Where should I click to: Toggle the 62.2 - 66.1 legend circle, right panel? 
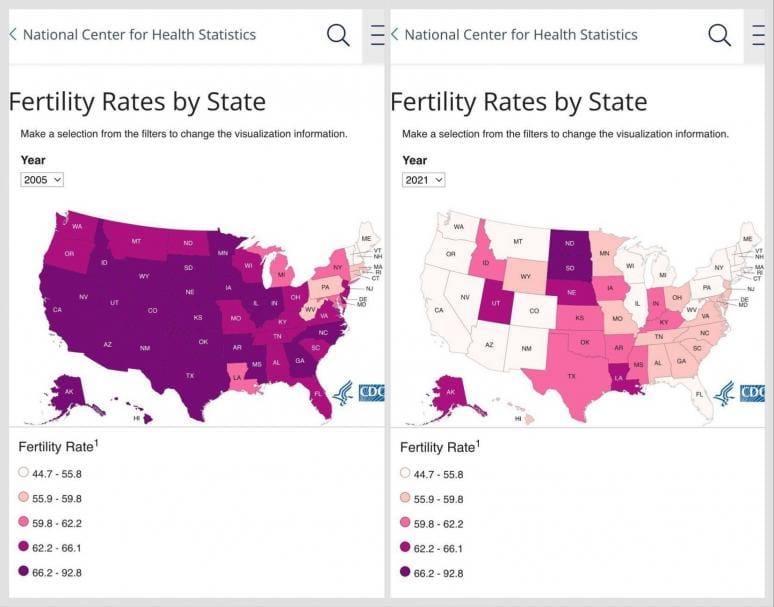coord(405,548)
